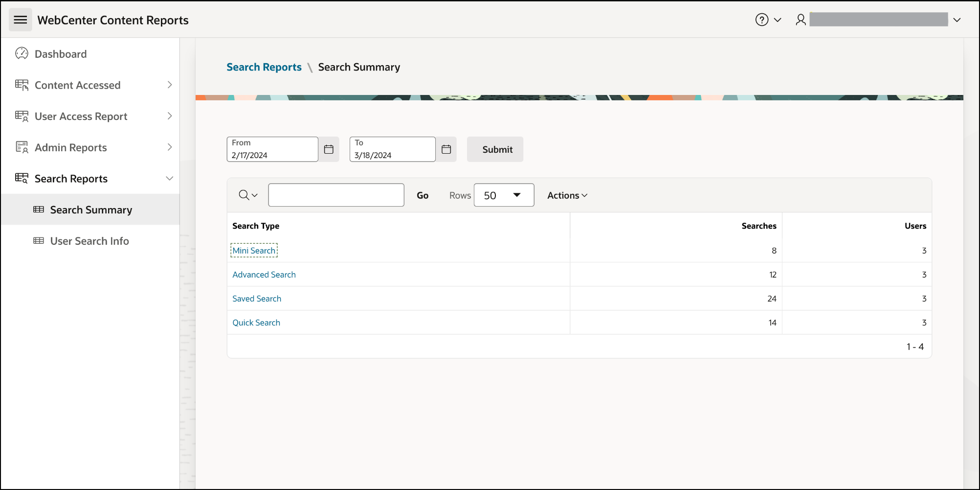Click the Content Accessed table icon
The image size is (980, 490).
22,85
